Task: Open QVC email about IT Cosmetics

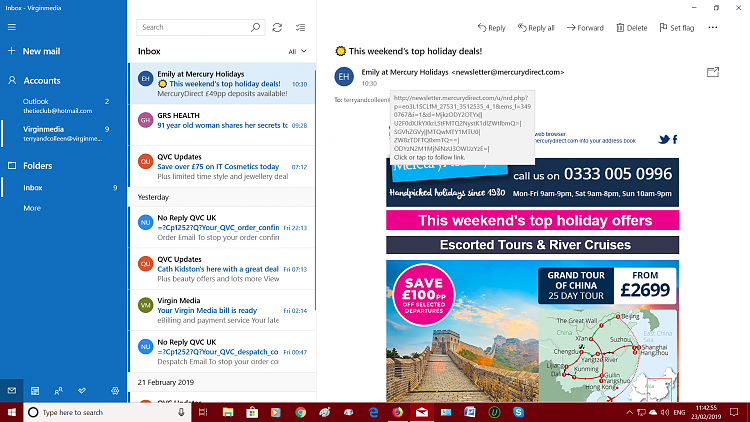Action: pos(222,167)
